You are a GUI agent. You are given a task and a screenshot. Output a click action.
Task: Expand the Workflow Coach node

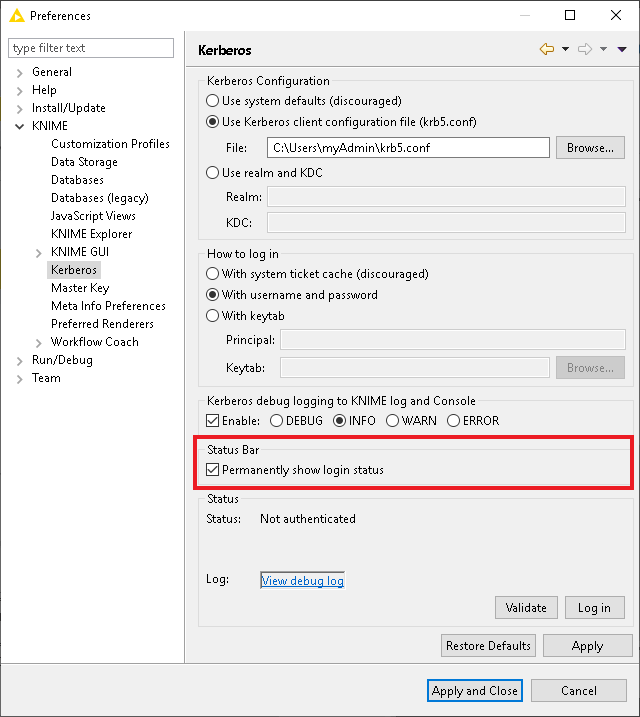coord(38,343)
